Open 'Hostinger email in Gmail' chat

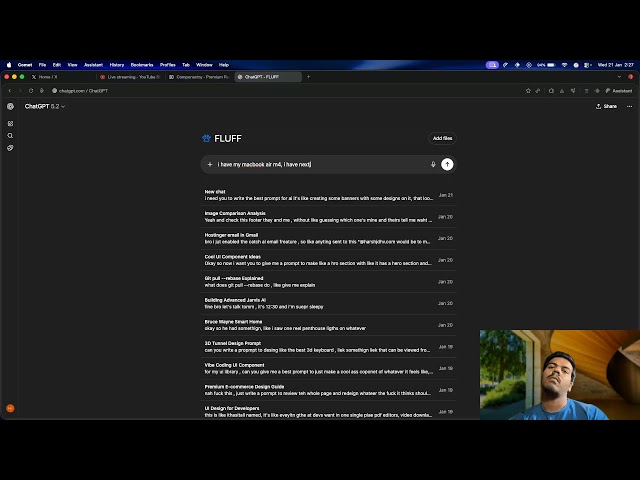point(329,238)
